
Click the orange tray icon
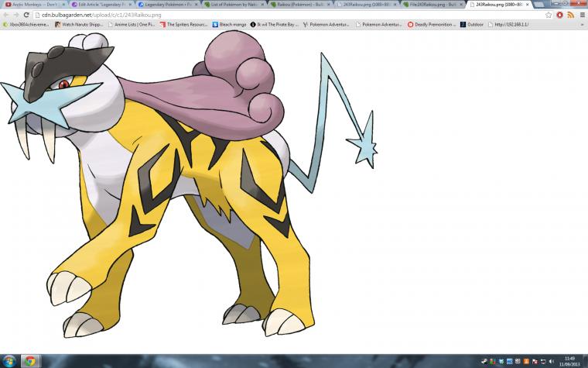[526, 361]
